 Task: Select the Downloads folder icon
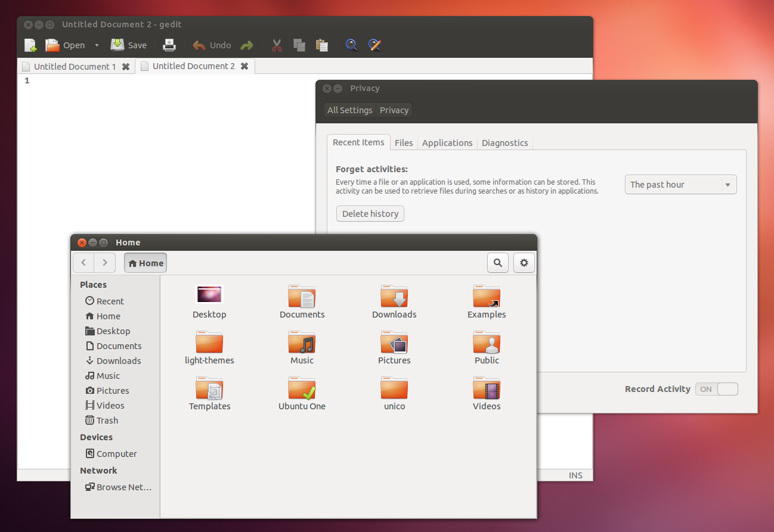[394, 295]
